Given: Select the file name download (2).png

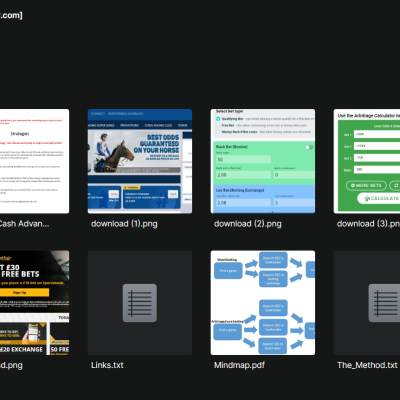Looking at the screenshot, I should [x=248, y=224].
